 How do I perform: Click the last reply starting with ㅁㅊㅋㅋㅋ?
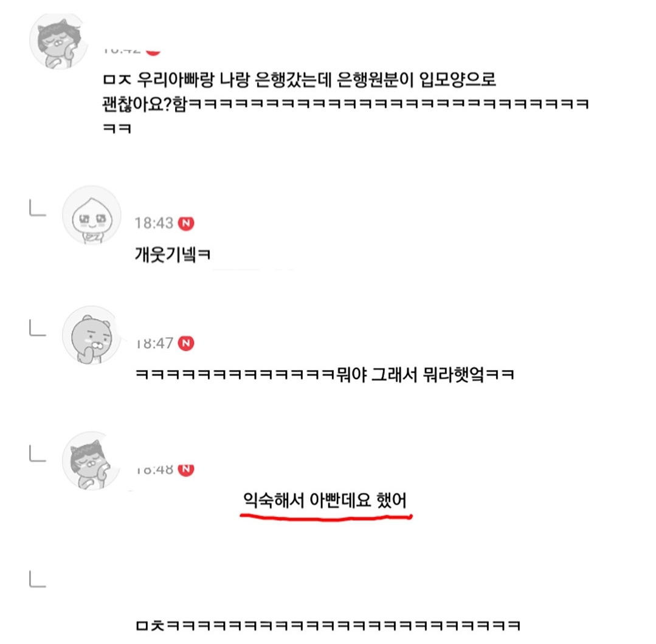click(328, 626)
